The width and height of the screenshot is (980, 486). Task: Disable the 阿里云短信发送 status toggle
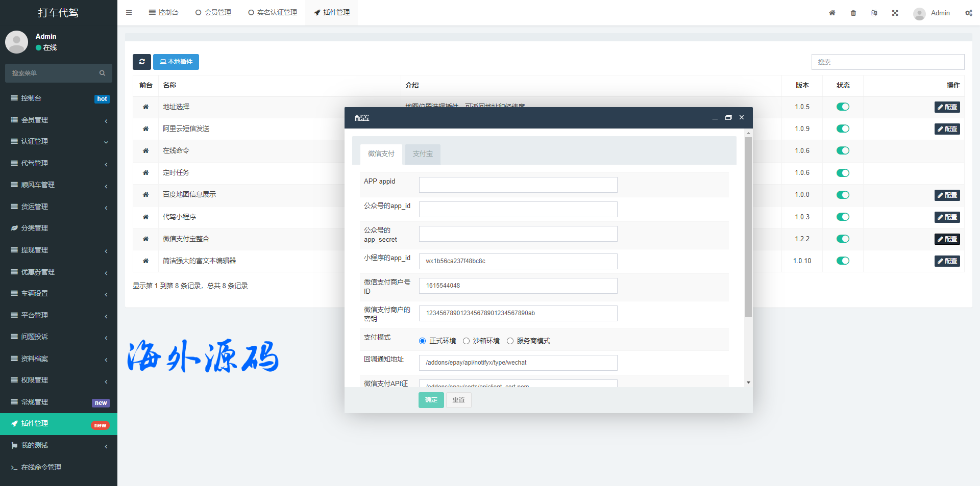pos(843,129)
